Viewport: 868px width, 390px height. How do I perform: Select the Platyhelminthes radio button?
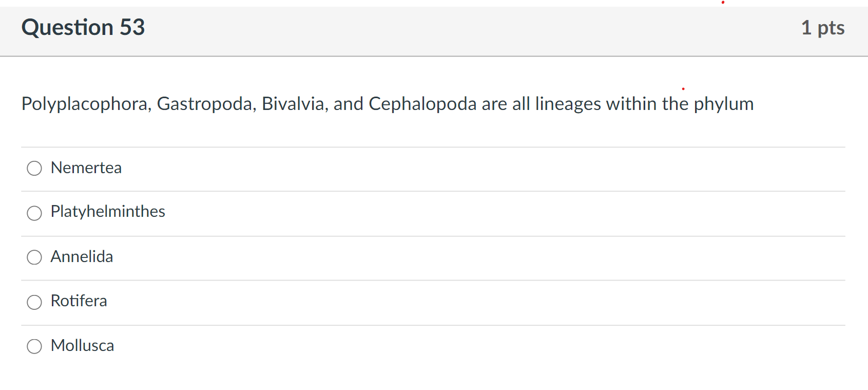pos(34,213)
